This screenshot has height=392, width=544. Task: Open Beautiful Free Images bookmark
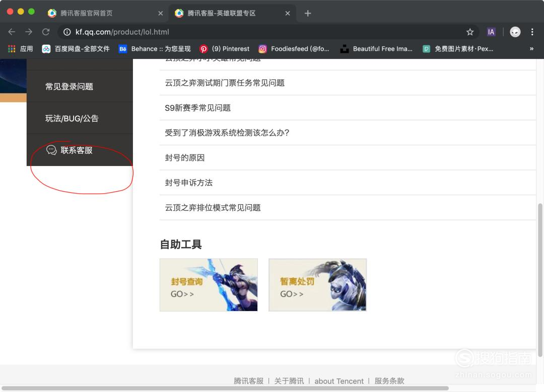point(376,49)
